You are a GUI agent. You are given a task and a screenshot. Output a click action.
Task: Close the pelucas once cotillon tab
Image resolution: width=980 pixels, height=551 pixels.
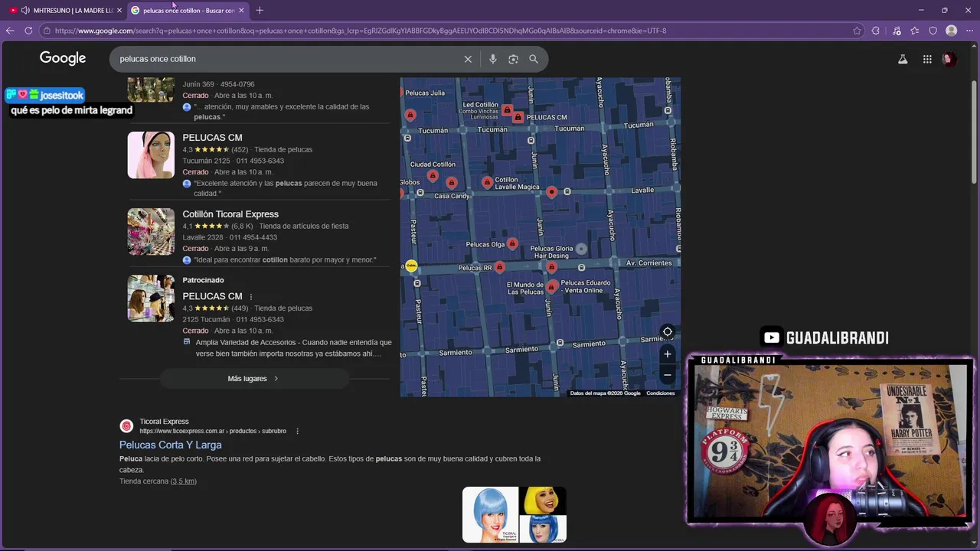tap(241, 10)
